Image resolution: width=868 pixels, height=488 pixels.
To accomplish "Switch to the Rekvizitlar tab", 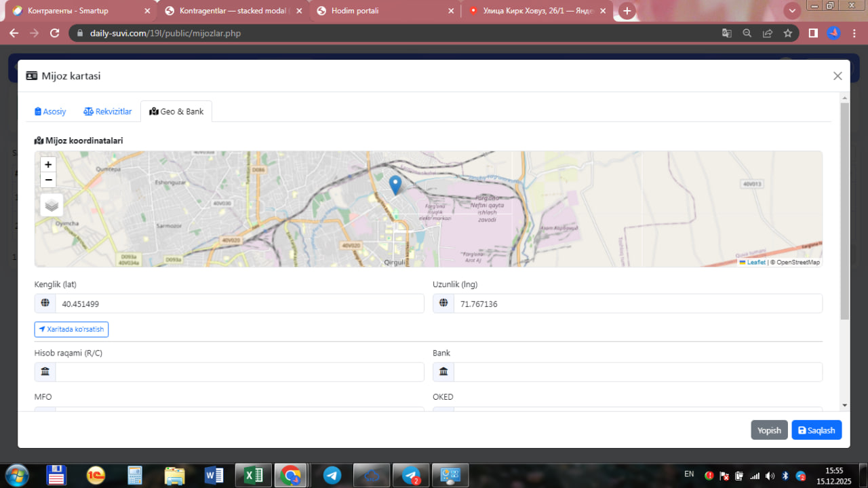I will point(108,111).
